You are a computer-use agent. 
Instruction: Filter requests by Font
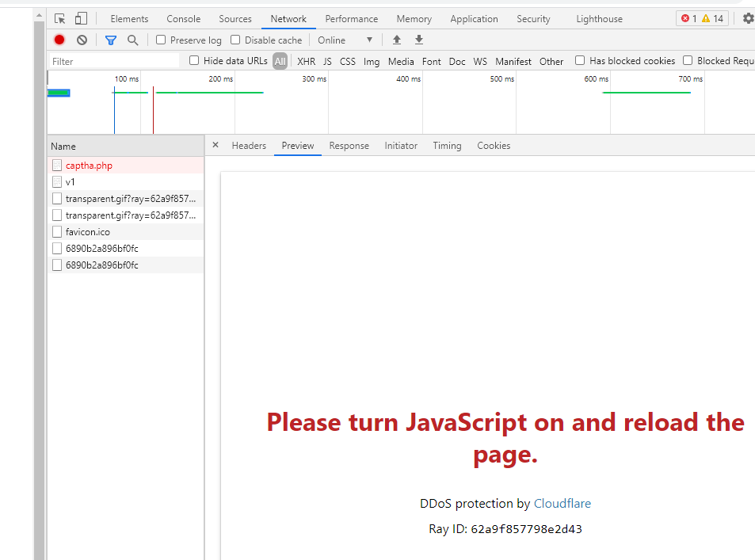432,61
